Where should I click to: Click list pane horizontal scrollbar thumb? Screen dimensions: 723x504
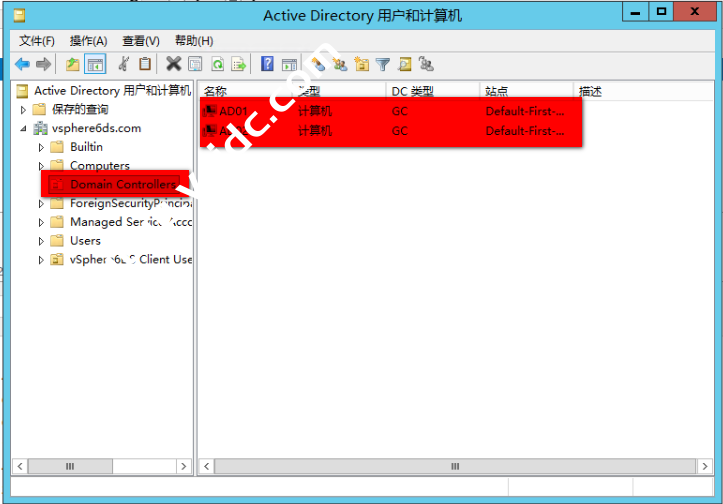pyautogui.click(x=455, y=466)
